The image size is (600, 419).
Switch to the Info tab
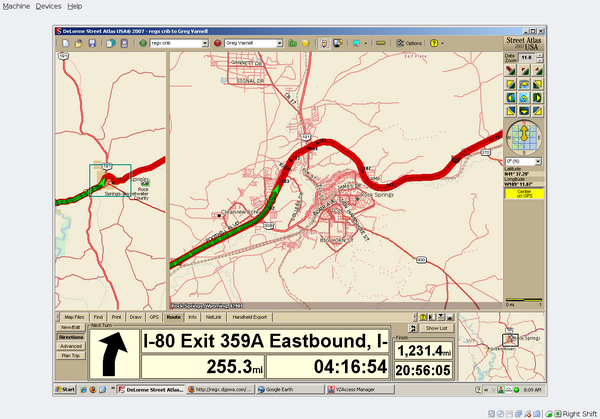tap(192, 317)
